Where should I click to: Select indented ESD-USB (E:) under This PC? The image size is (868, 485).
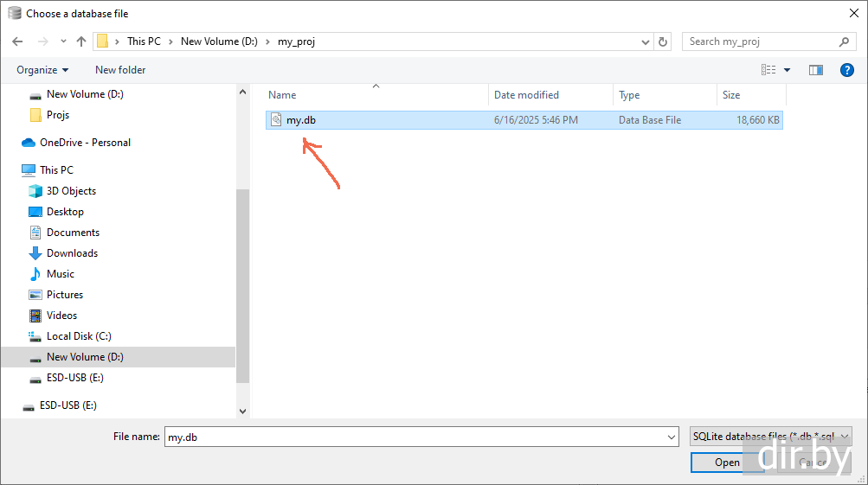(74, 378)
